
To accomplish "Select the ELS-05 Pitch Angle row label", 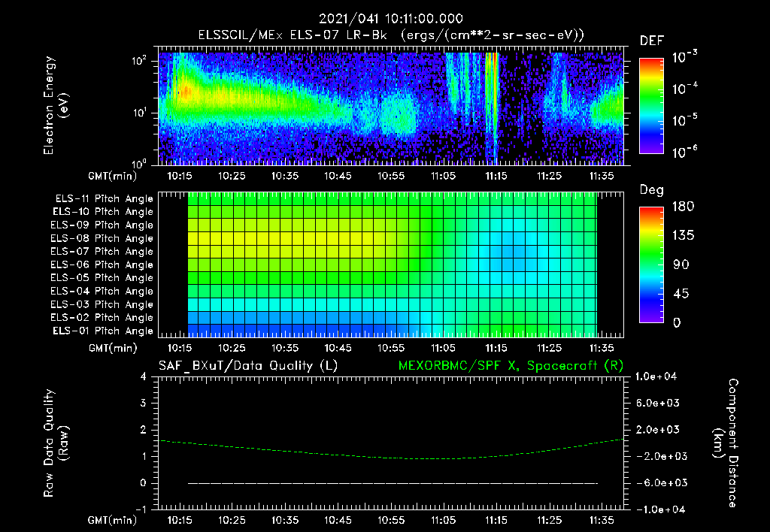I will coord(102,278).
